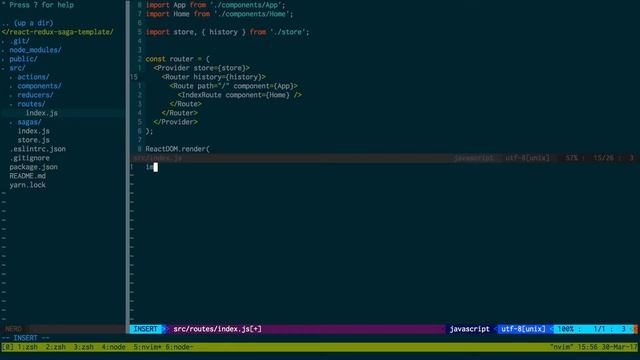Expand the components/ folder arrow
The image size is (640, 360).
tap(11, 86)
